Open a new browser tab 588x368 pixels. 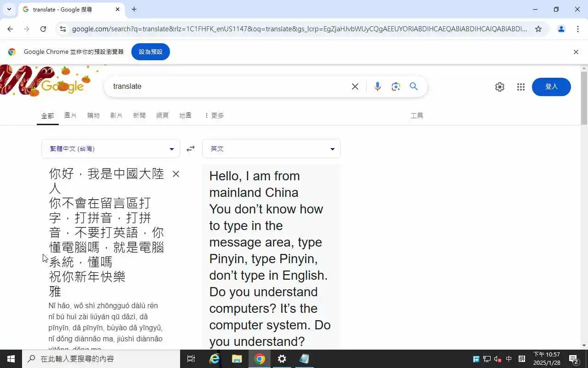pos(134,9)
